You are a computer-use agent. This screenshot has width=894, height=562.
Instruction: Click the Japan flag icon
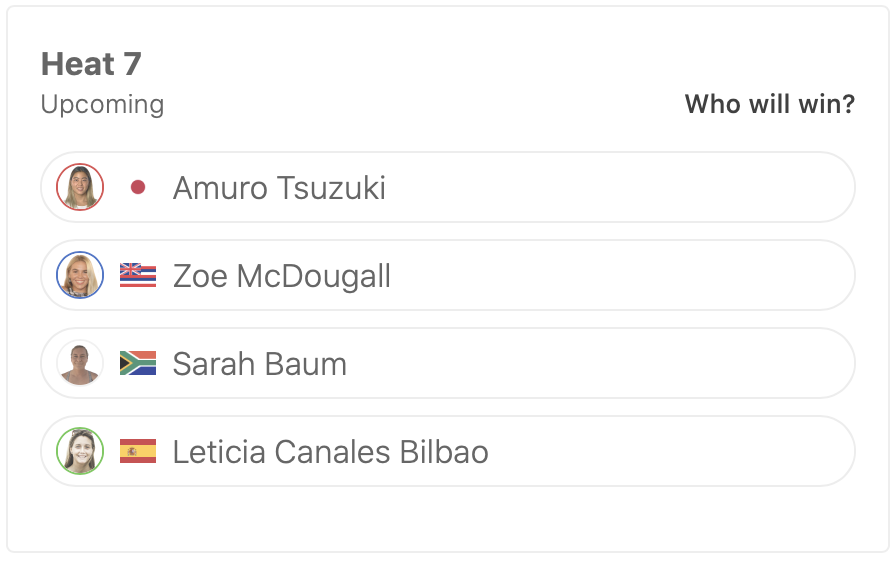click(x=138, y=187)
